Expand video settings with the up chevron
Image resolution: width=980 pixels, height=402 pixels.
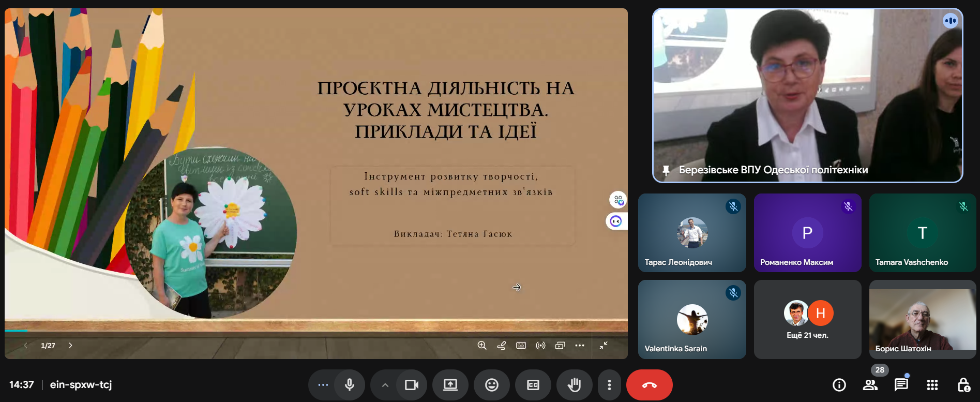[385, 385]
